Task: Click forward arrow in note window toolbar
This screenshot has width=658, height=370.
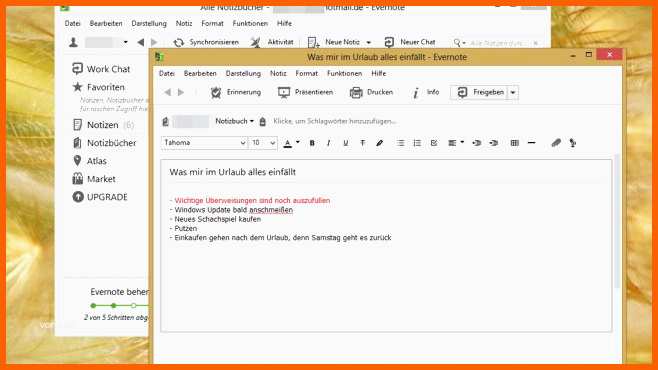Action: pos(181,92)
